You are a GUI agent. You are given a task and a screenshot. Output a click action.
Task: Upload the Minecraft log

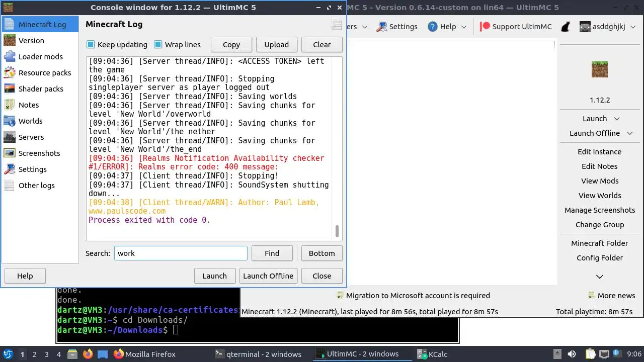(277, 45)
